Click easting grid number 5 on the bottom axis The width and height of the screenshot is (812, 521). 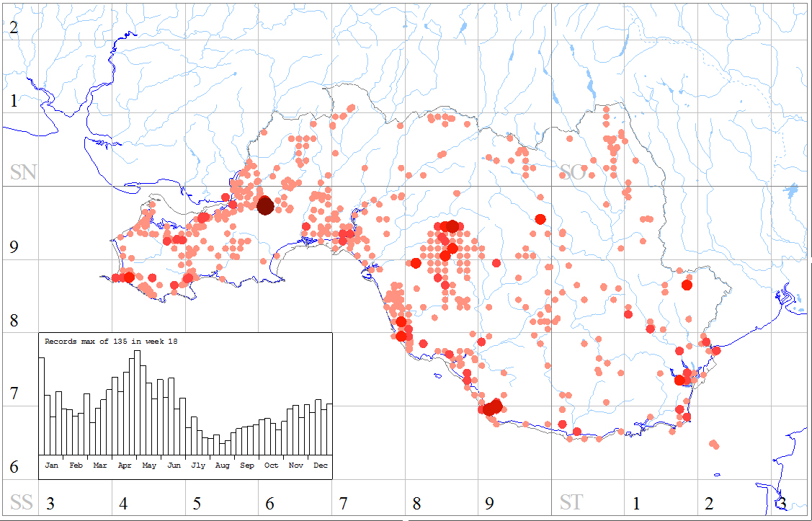pyautogui.click(x=197, y=503)
